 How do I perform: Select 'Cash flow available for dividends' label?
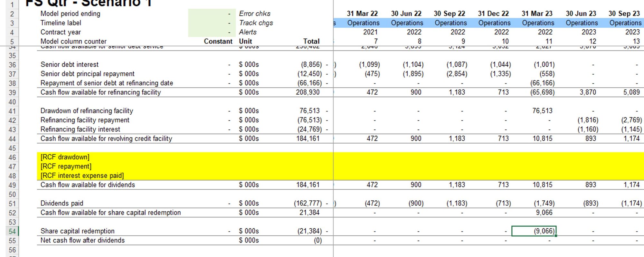(x=88, y=185)
